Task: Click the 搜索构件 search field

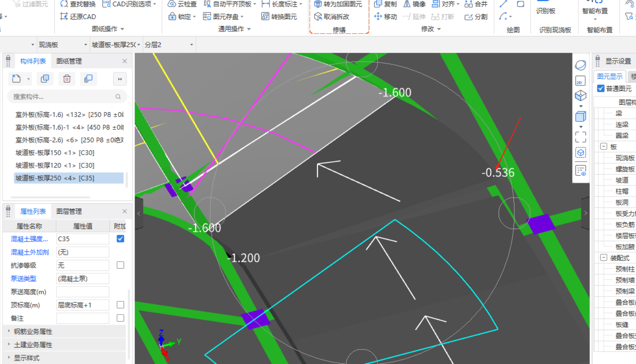Action: point(67,97)
